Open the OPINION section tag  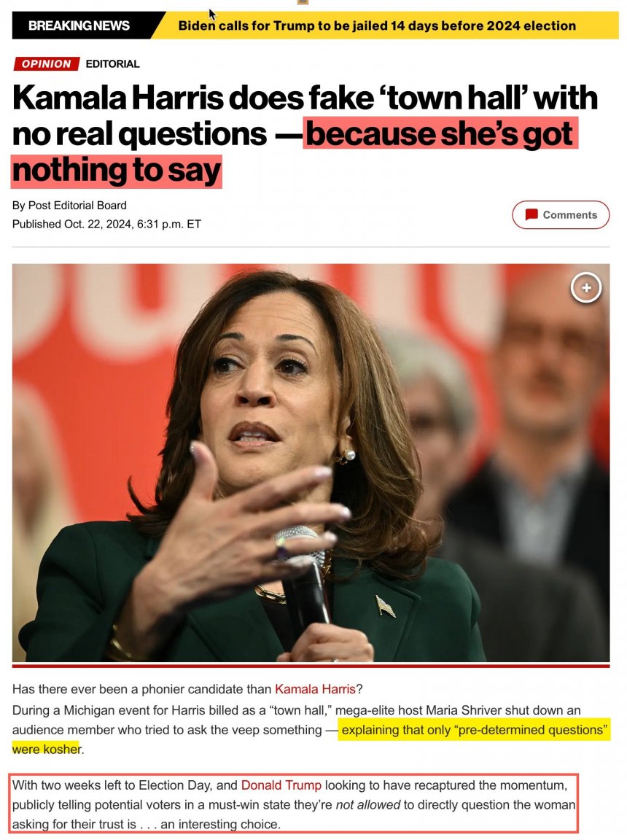click(x=46, y=63)
